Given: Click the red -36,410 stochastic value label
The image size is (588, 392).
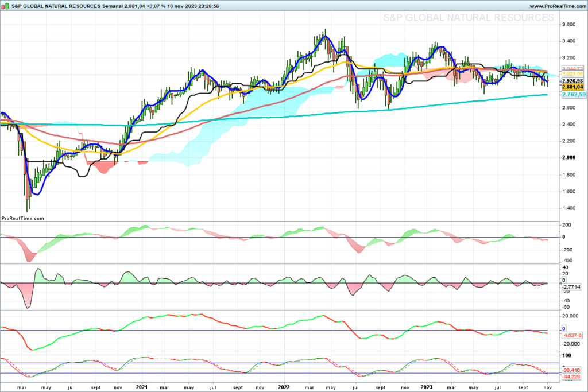Looking at the screenshot, I should [571, 370].
